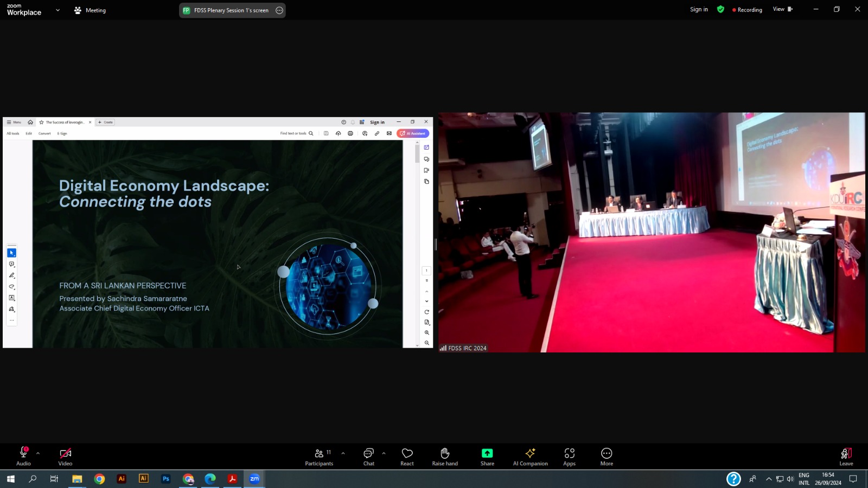This screenshot has width=868, height=488.
Task: Unmute microphone with the Audio button
Action: 23,456
